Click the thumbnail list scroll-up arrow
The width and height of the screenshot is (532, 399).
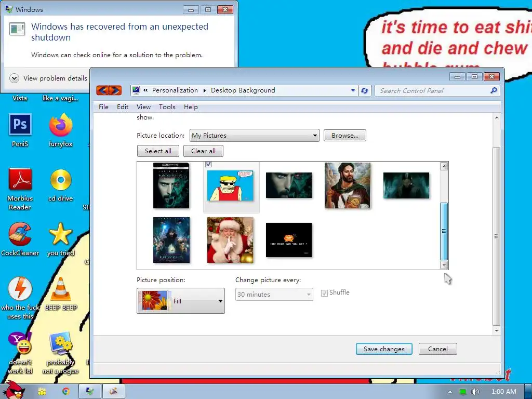coord(444,166)
